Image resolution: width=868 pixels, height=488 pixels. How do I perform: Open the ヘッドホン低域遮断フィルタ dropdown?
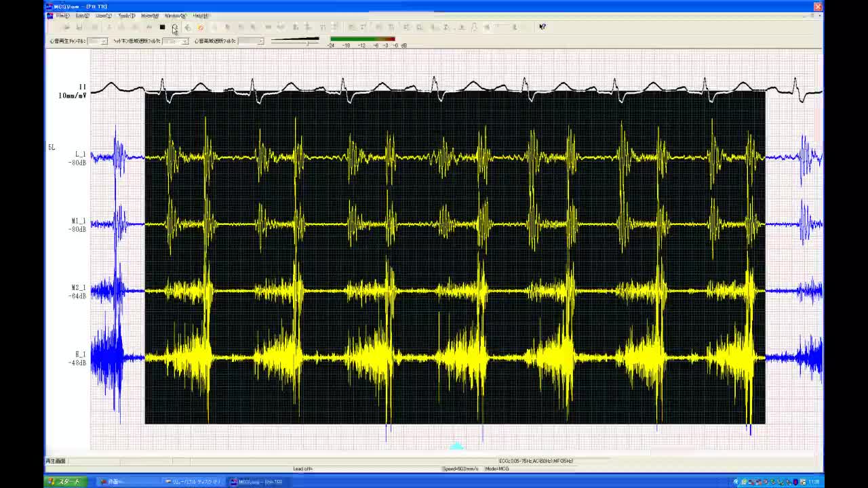184,41
